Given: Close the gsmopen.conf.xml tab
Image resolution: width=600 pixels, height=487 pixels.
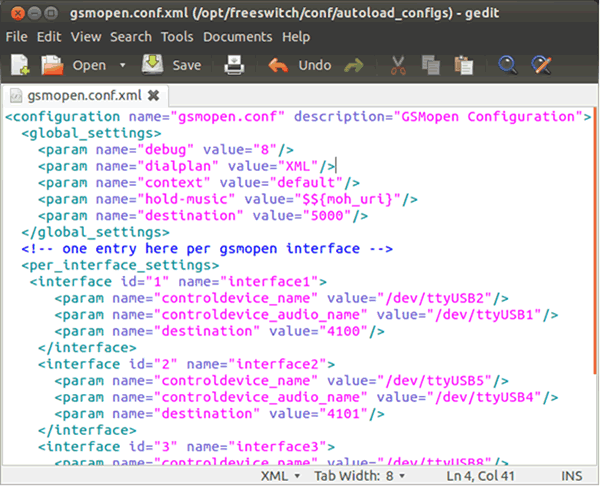Looking at the screenshot, I should 153,96.
